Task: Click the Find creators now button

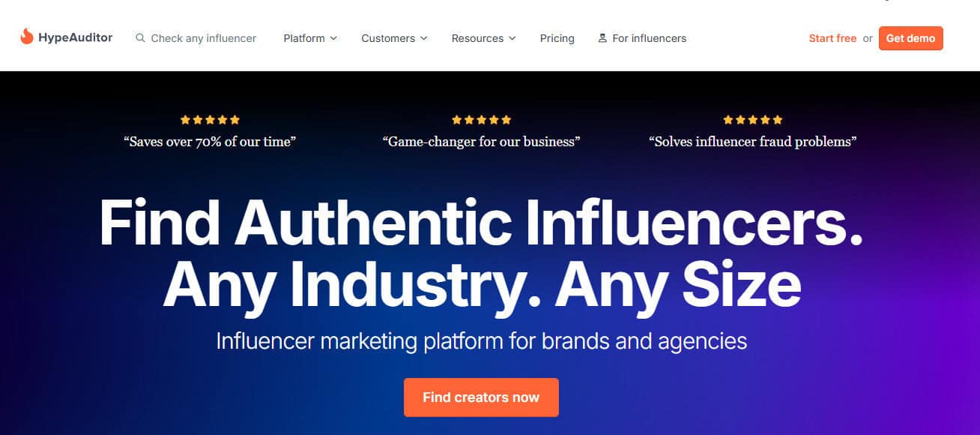Action: (481, 397)
